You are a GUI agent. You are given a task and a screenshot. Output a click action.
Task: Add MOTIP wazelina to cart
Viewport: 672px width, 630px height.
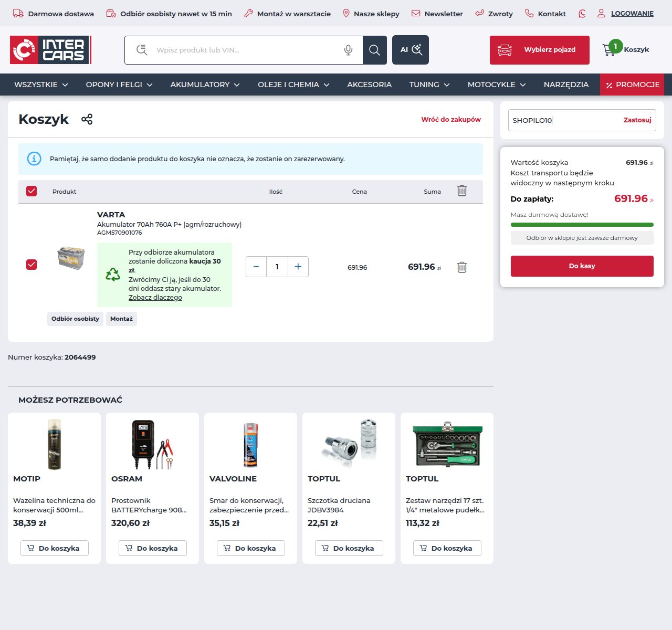[55, 548]
